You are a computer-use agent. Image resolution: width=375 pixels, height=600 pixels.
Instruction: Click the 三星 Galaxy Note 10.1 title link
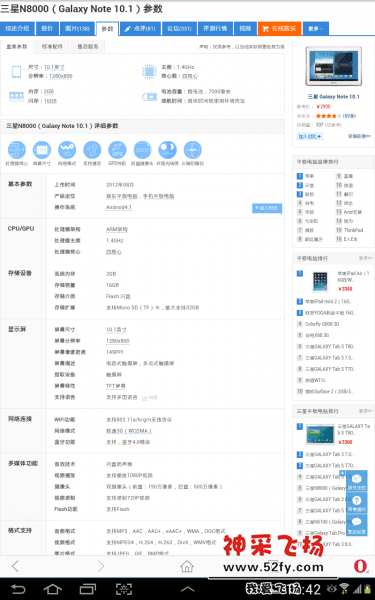coord(334,97)
